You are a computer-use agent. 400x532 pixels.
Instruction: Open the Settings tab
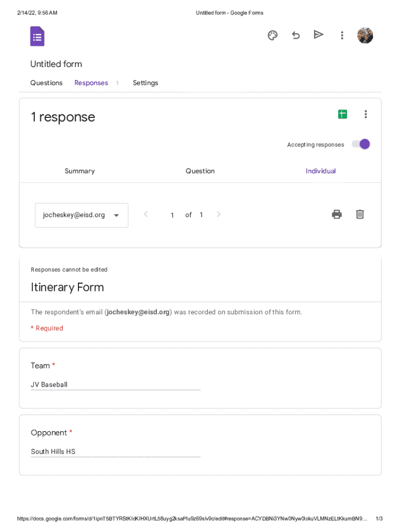point(145,83)
